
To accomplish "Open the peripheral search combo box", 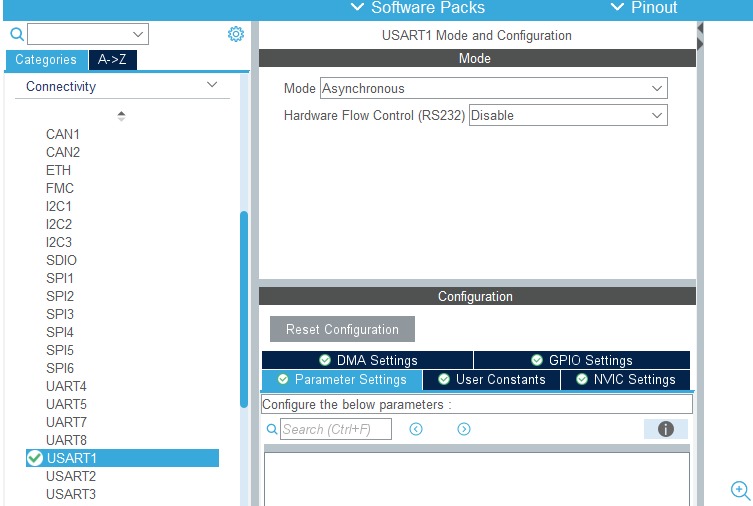I will pyautogui.click(x=88, y=34).
